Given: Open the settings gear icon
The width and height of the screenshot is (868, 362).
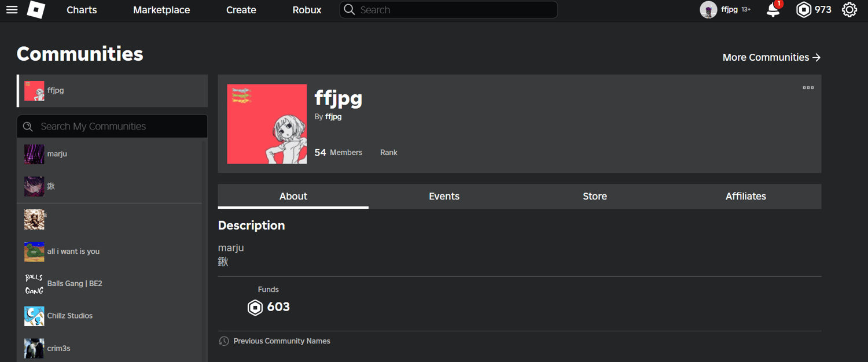Looking at the screenshot, I should point(849,10).
